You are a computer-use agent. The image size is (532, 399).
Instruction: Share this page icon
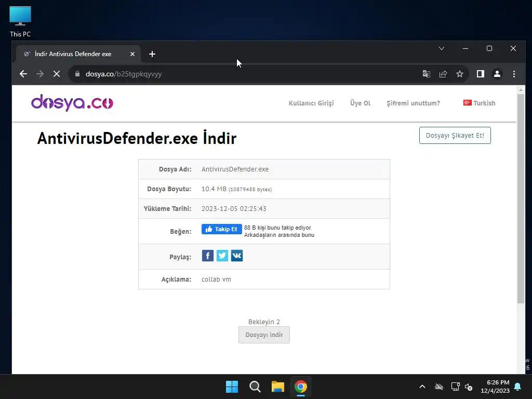443,74
